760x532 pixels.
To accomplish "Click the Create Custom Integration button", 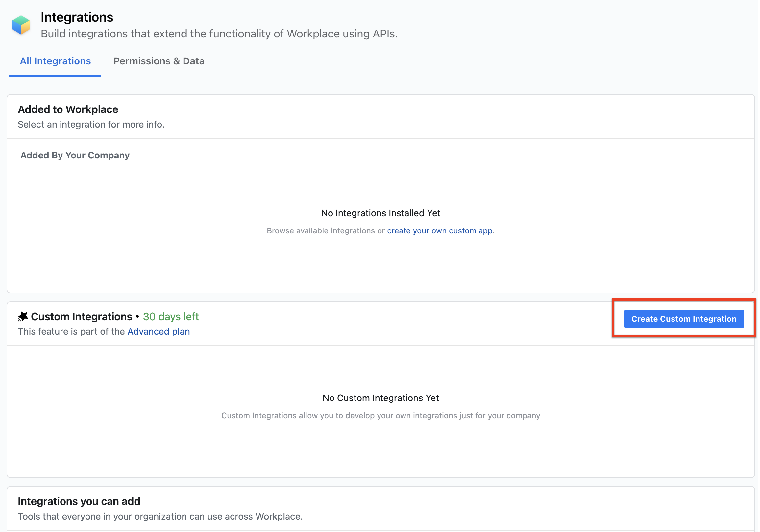I will (683, 319).
